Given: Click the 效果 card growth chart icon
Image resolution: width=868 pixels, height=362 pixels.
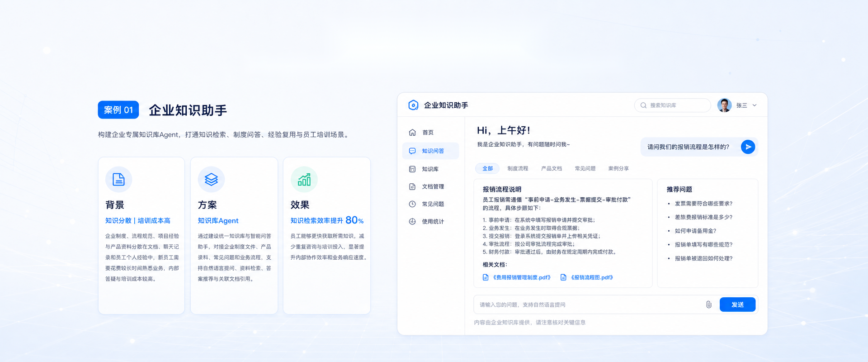Looking at the screenshot, I should [x=304, y=180].
